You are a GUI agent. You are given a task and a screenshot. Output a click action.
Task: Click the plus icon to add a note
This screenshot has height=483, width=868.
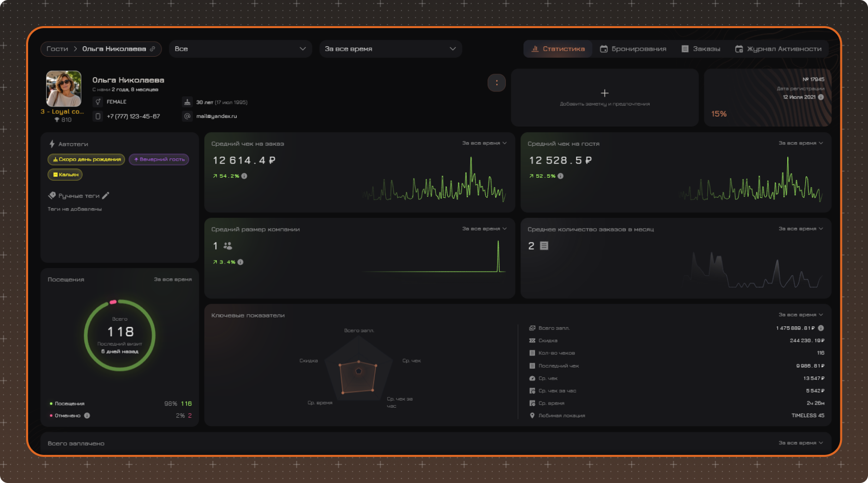pos(605,93)
